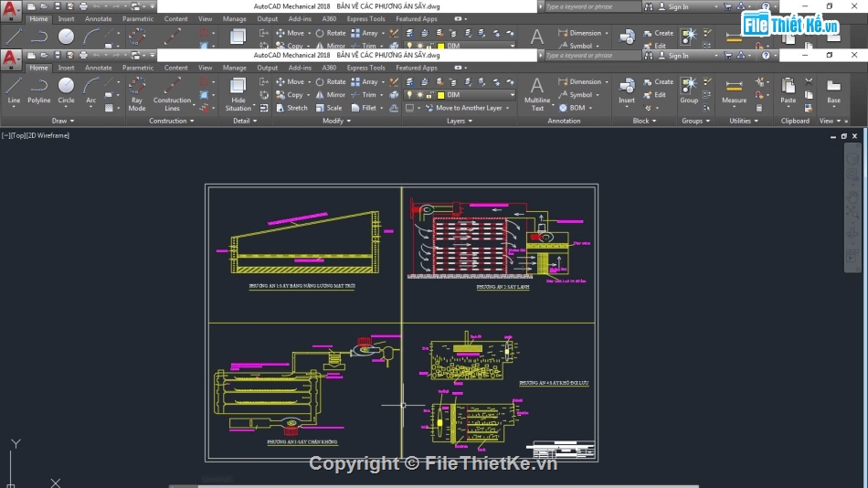Expand the Utilities panel in front window
Screen dimensions: 868x488
click(744, 121)
